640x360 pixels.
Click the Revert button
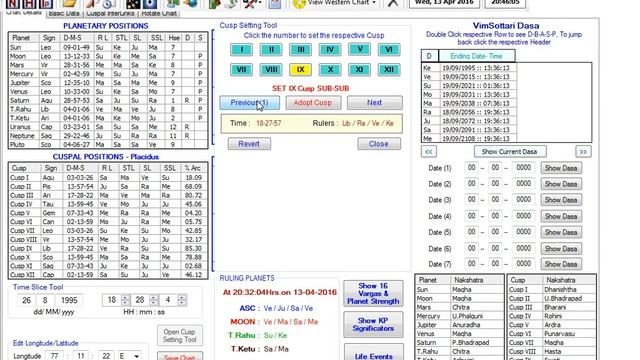249,144
